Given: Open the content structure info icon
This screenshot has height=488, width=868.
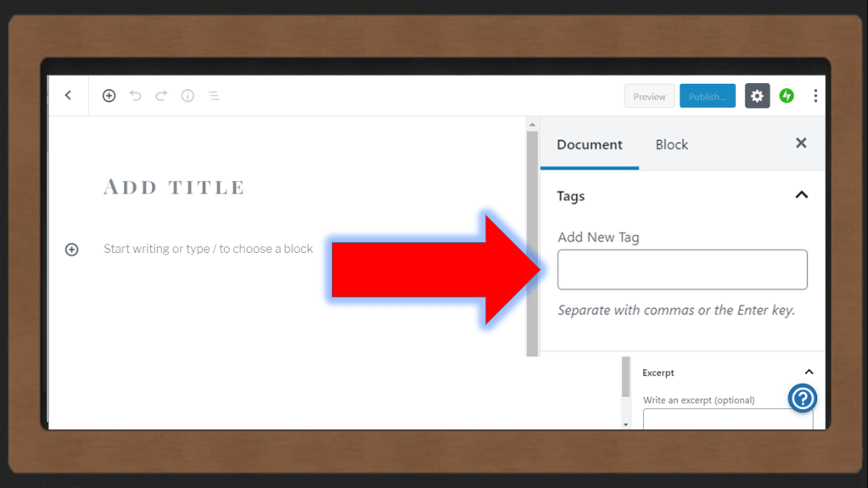Looking at the screenshot, I should click(x=188, y=96).
